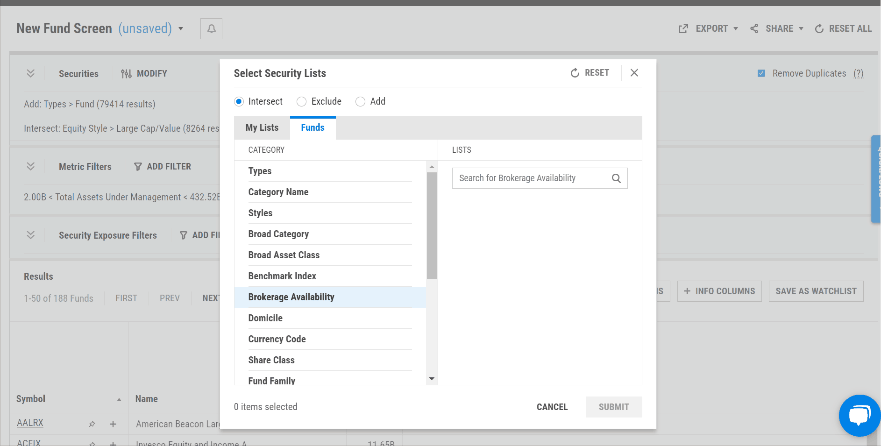Open the Styles category
Viewport: 881px width, 446px height.
(x=330, y=213)
